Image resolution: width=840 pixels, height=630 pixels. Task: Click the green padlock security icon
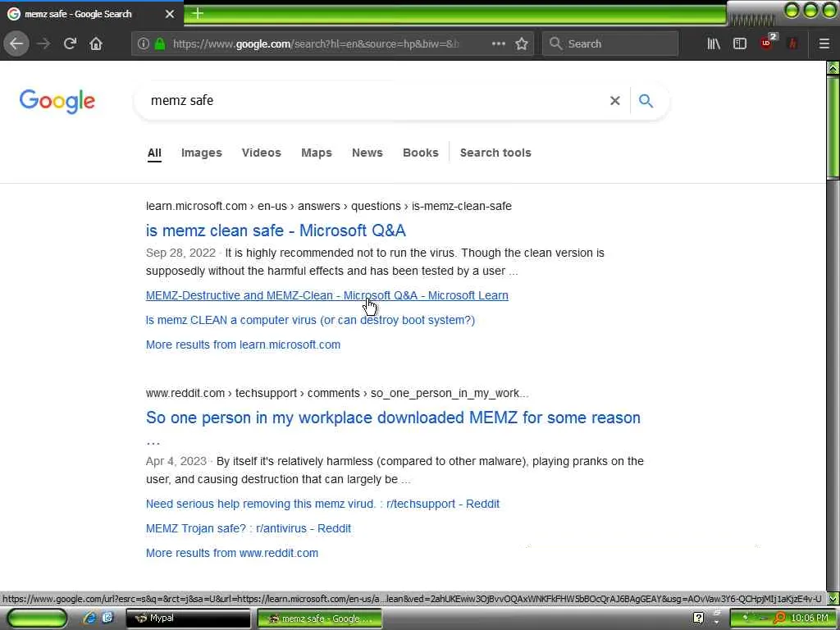160,43
